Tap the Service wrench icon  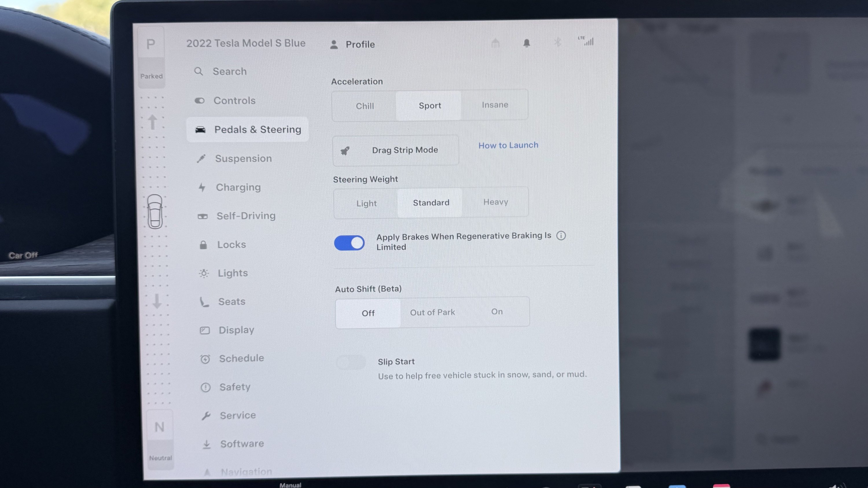coord(206,416)
